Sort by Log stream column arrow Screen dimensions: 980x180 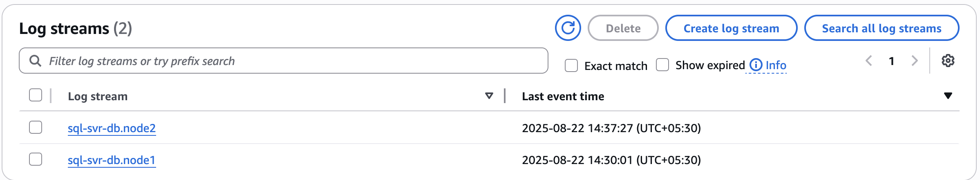point(489,96)
